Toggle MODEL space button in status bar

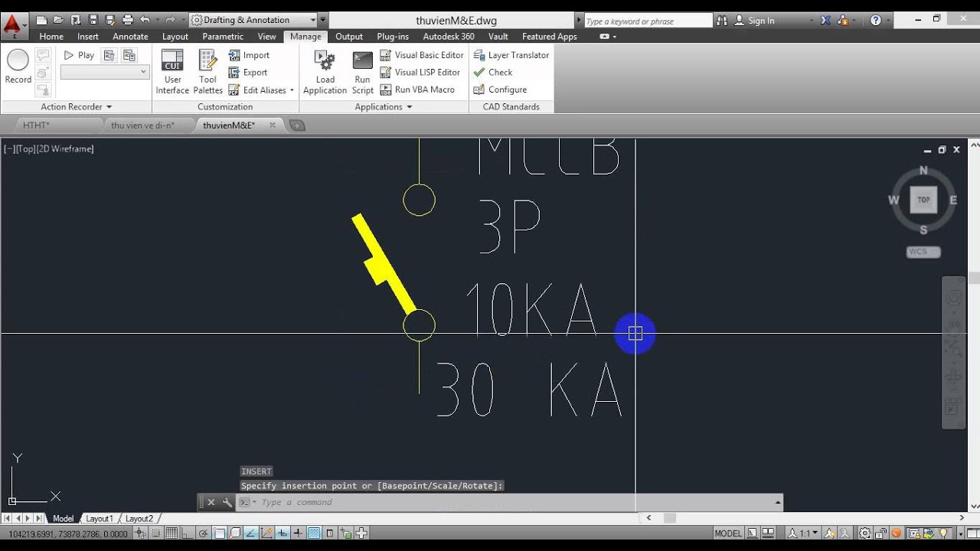pos(728,533)
